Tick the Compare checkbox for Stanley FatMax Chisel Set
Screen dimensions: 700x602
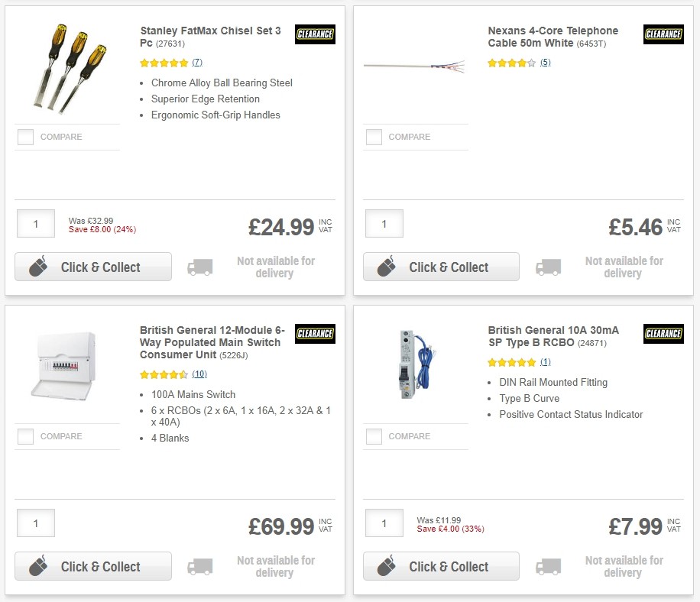click(25, 137)
